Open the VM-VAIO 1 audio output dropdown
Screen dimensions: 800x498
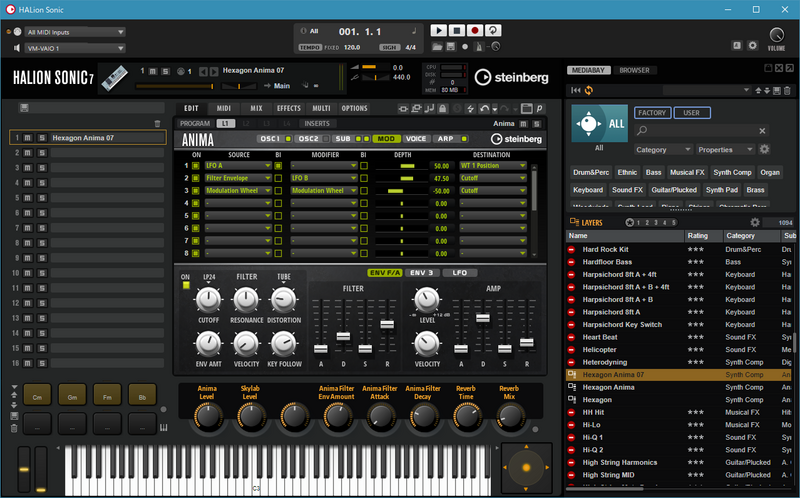click(75, 48)
